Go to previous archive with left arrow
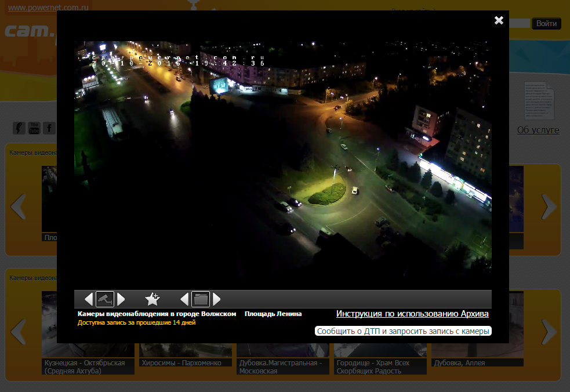This screenshot has height=392, width=570. (184, 299)
